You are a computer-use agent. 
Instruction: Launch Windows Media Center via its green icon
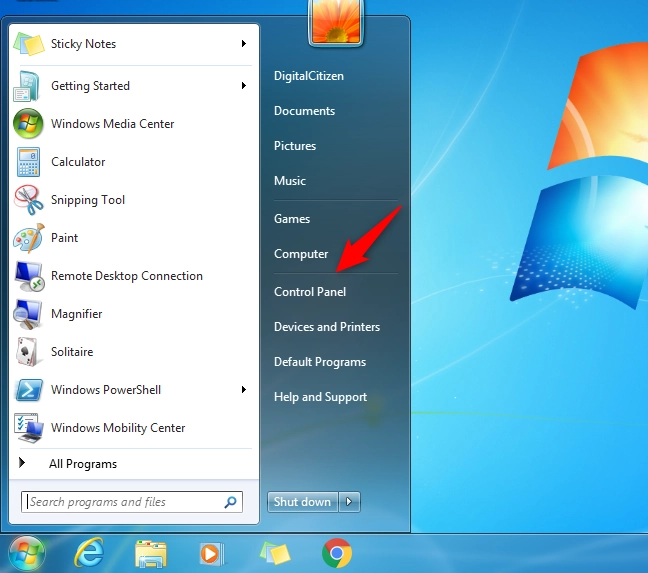coord(28,124)
